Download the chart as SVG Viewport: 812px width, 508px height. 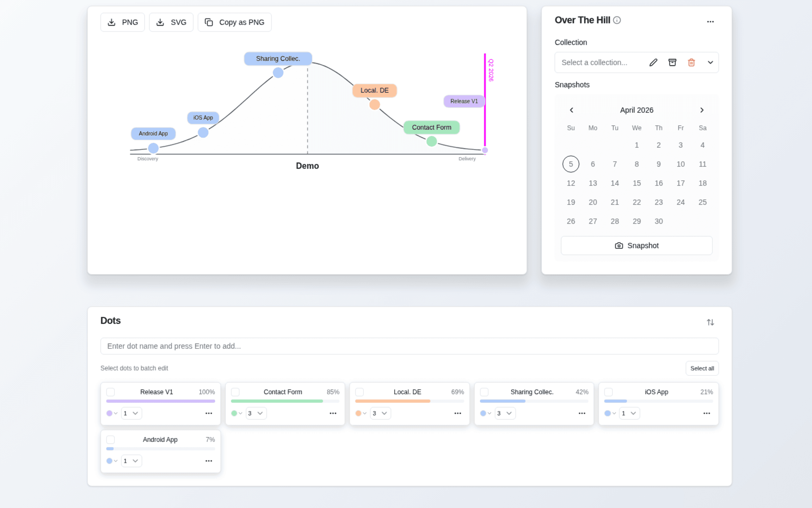pos(171,22)
